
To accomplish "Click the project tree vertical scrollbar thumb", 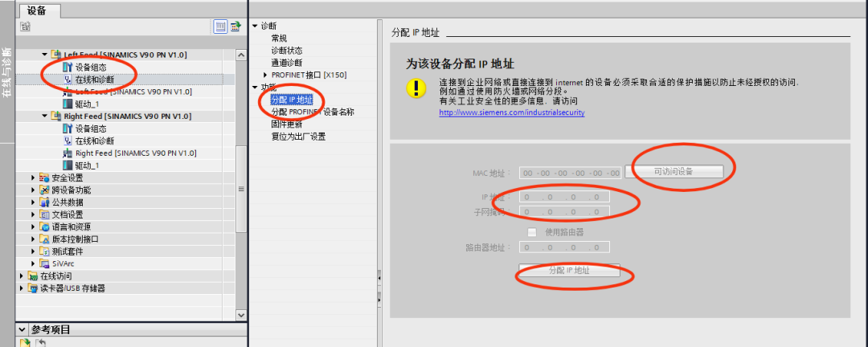I will click(x=241, y=190).
